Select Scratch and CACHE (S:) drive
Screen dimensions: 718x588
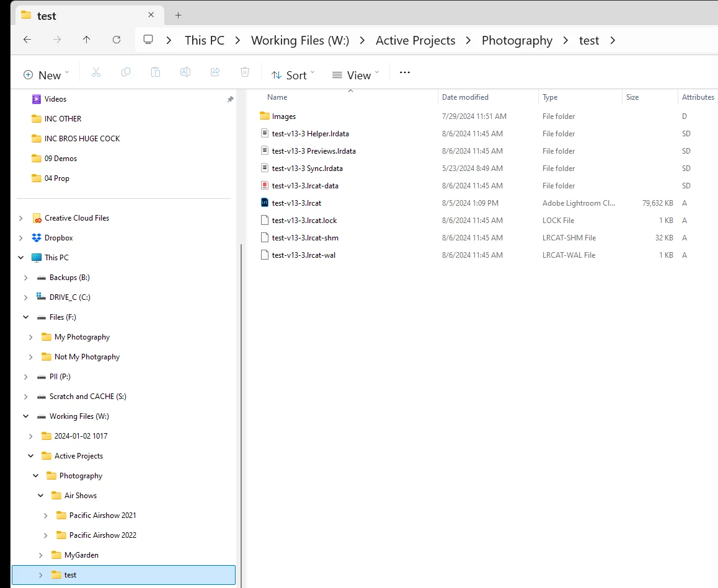tap(87, 397)
